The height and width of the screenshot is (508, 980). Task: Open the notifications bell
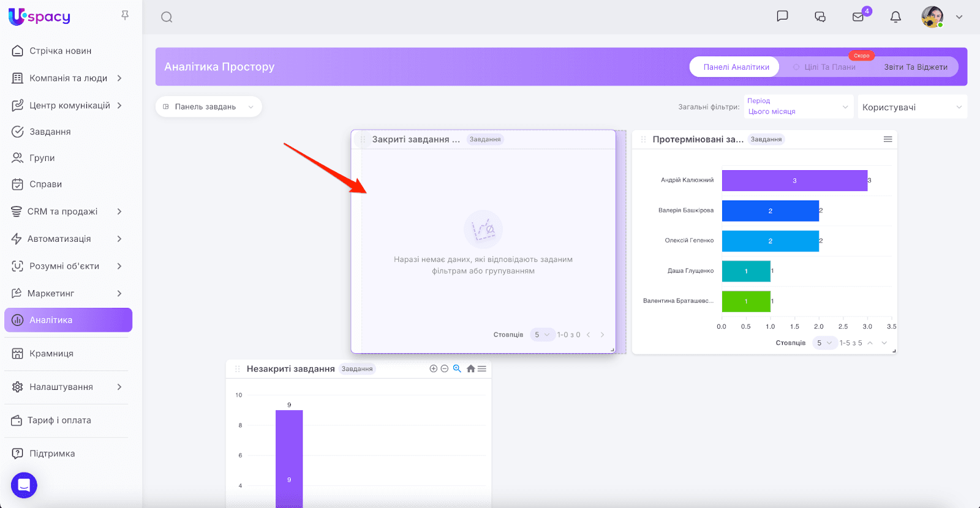(895, 17)
